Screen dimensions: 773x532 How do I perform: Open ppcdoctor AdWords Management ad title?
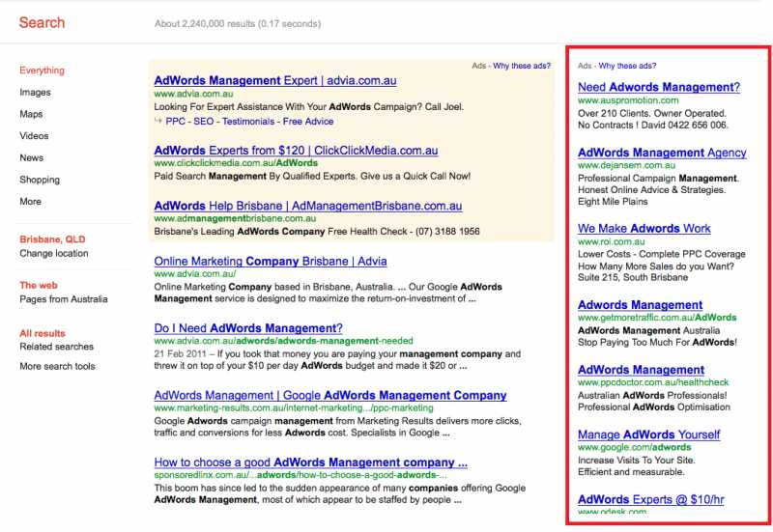click(641, 370)
